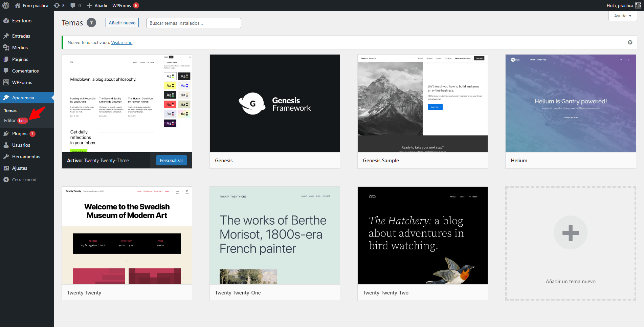Open Ajustes in the sidebar
The image size is (644, 327).
pos(20,168)
